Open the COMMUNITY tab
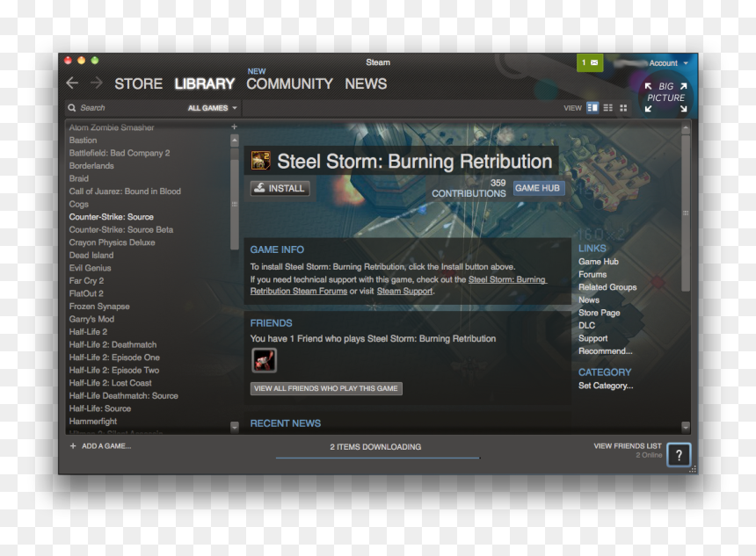Viewport: 756px width, 556px height. tap(289, 83)
